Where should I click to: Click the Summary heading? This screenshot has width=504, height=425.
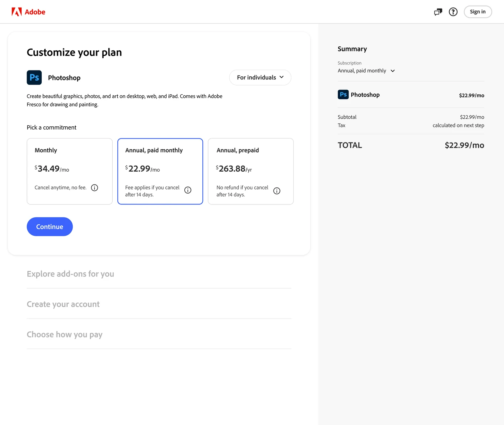coord(352,49)
